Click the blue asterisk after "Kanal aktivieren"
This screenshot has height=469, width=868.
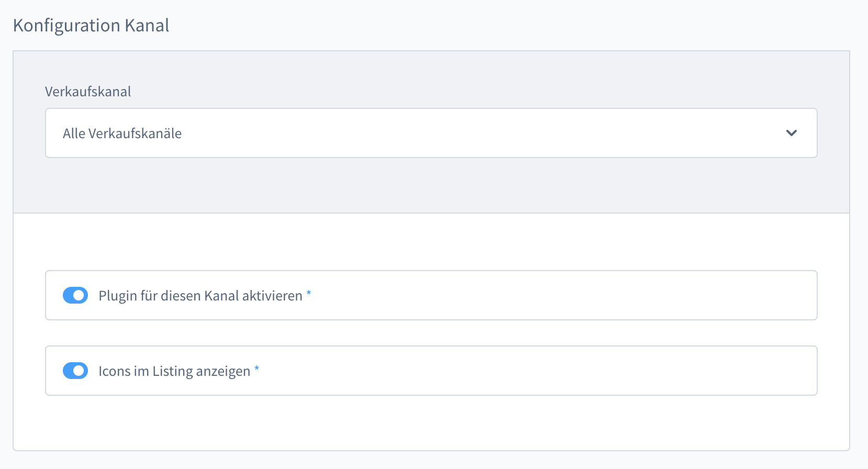(309, 293)
